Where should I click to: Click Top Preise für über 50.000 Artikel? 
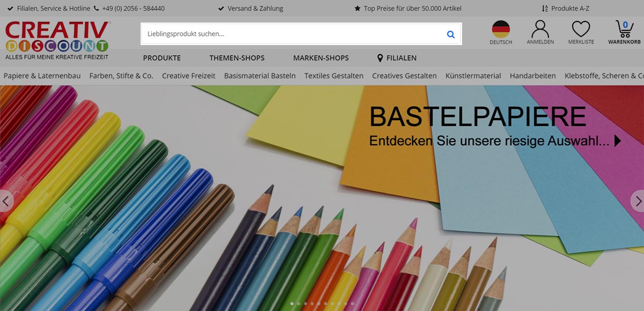coord(413,9)
